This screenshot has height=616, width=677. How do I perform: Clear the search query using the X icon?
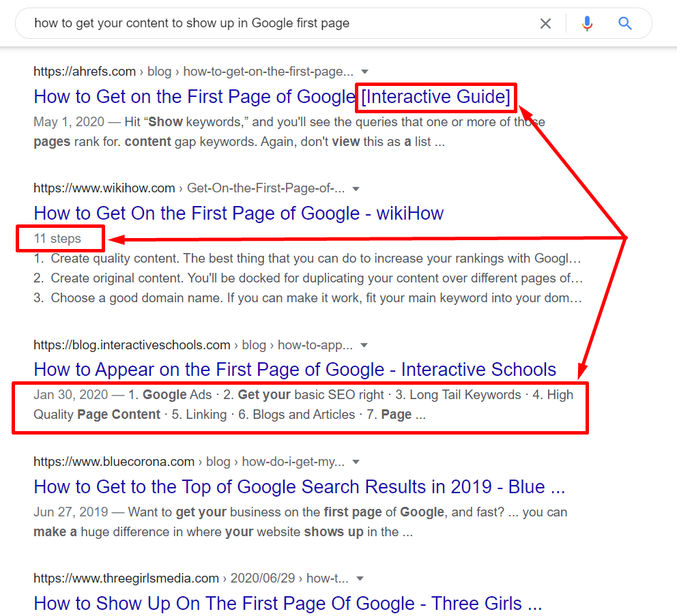545,23
